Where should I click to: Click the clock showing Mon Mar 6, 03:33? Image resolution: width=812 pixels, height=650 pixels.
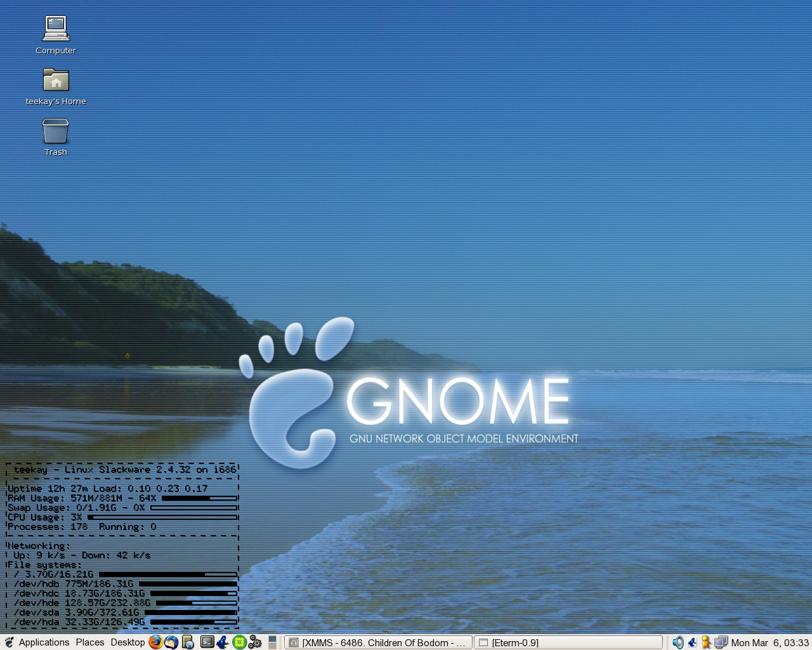[770, 642]
